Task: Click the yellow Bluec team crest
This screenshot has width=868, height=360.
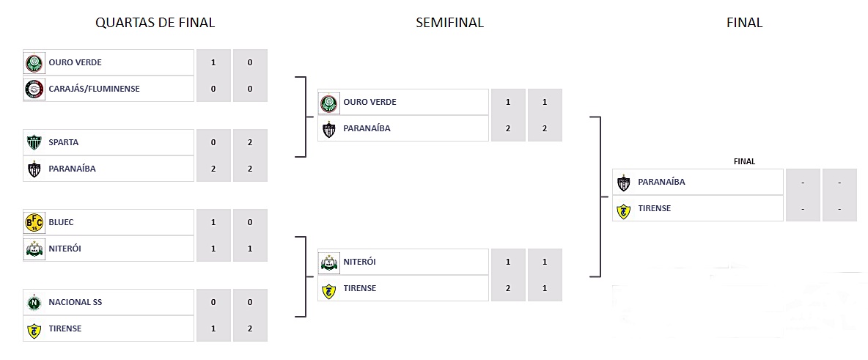Action: click(34, 222)
